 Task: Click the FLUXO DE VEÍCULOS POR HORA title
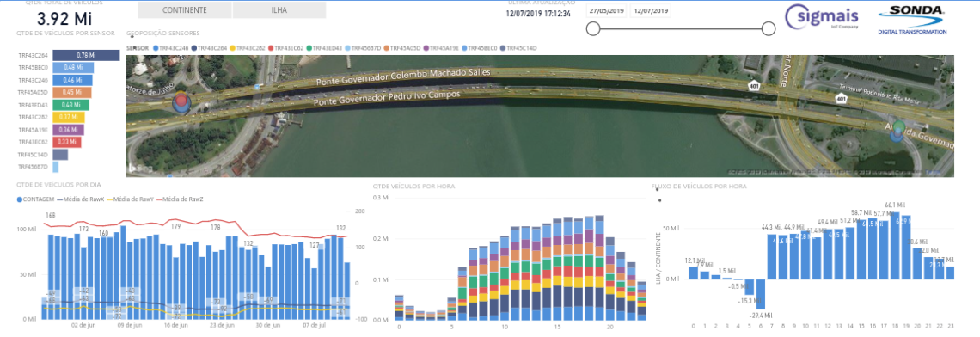(699, 187)
